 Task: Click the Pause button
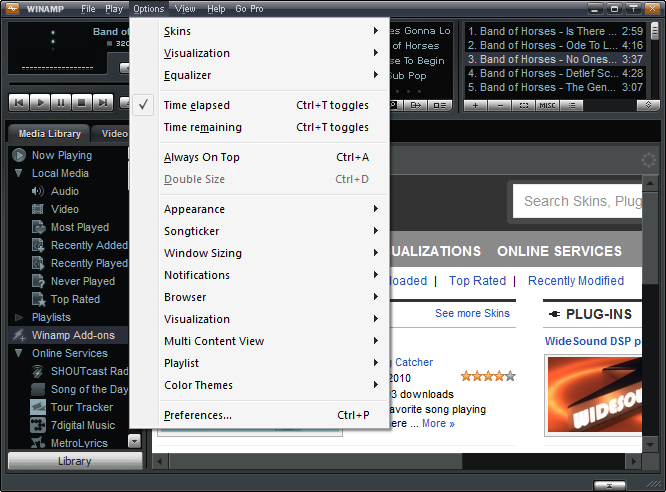click(61, 102)
